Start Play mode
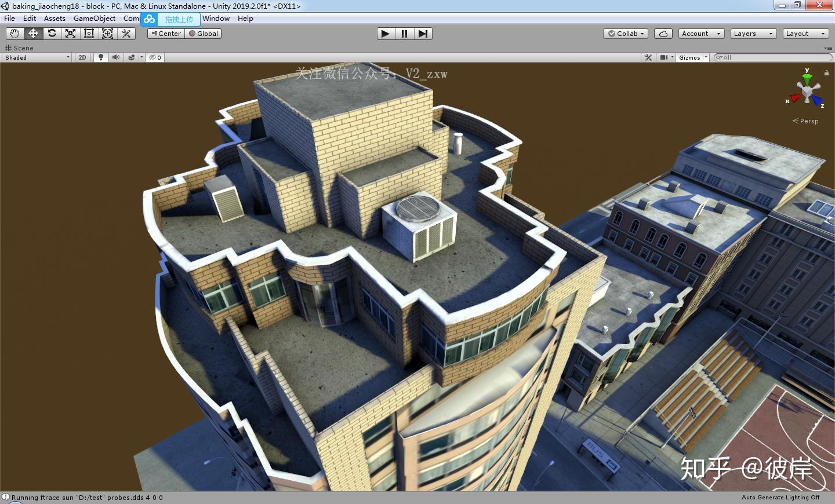The height and width of the screenshot is (504, 835). 385,34
